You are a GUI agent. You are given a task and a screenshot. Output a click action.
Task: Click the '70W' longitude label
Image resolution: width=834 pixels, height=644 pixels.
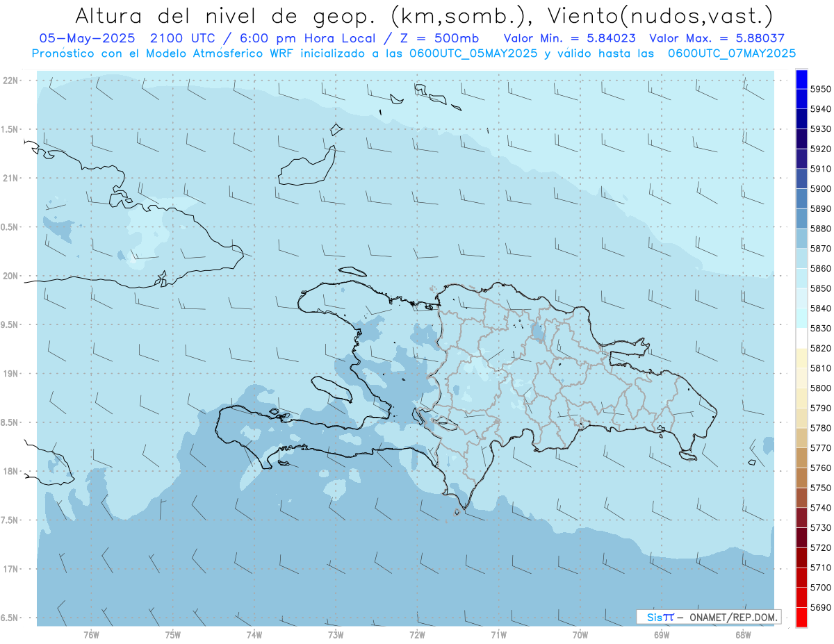pyautogui.click(x=580, y=635)
